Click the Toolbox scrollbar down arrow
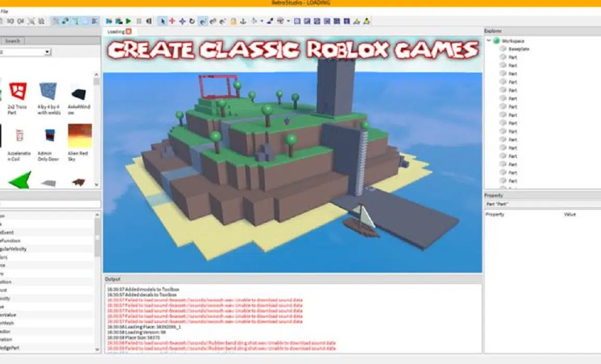Viewport: 601px width, 364px height. pos(96,185)
